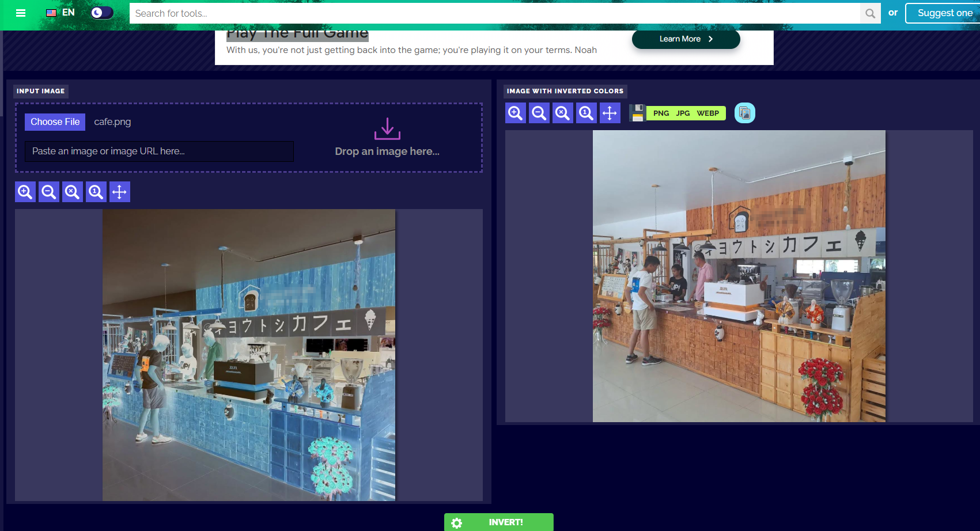Screen dimensions: 980x531
Task: Click the Choose File button
Action: pos(55,122)
